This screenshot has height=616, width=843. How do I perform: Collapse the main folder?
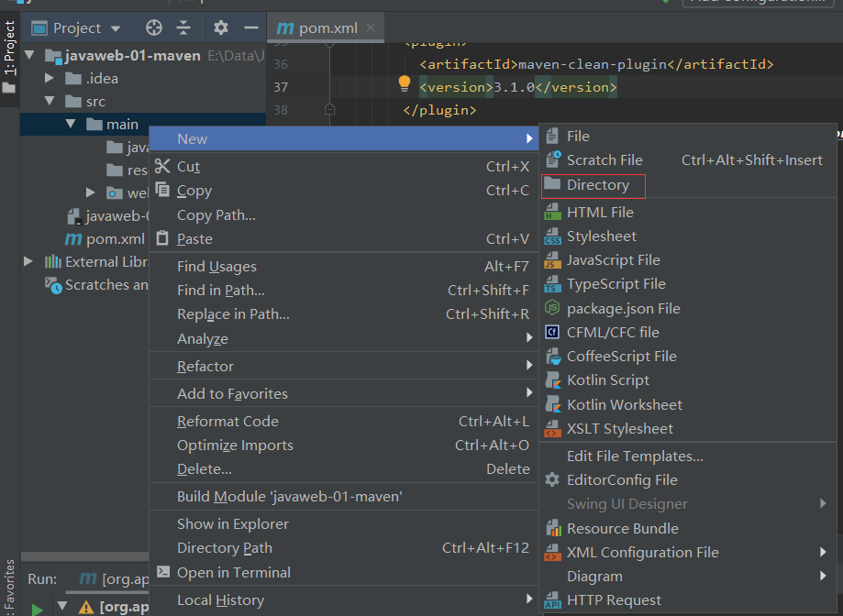[x=71, y=124]
